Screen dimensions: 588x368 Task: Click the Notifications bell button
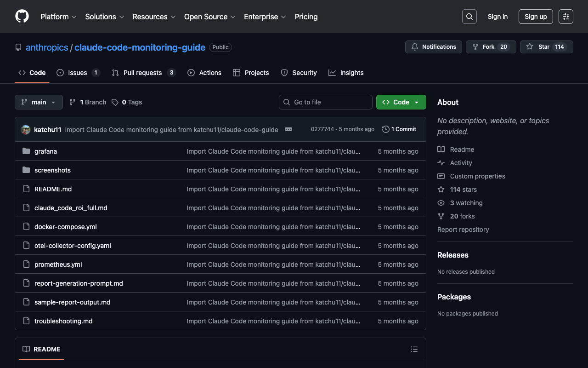click(x=433, y=47)
